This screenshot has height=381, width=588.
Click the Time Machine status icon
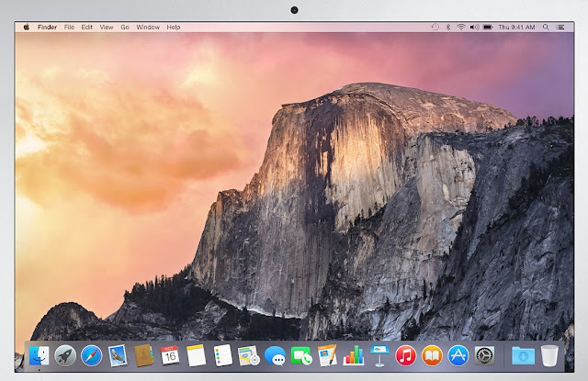[435, 27]
